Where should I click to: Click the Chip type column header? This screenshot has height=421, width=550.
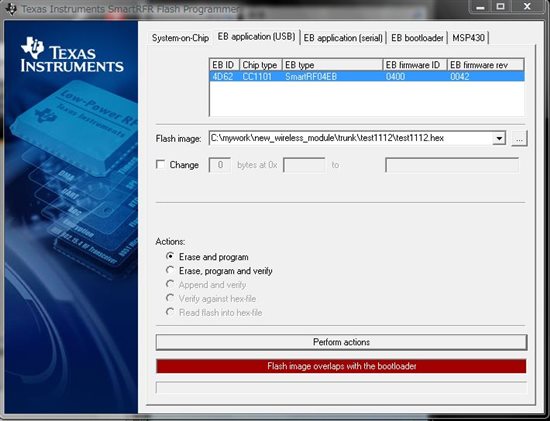[261, 65]
